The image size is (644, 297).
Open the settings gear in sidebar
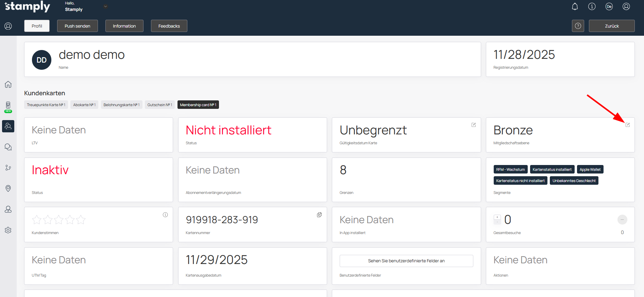coord(8,230)
